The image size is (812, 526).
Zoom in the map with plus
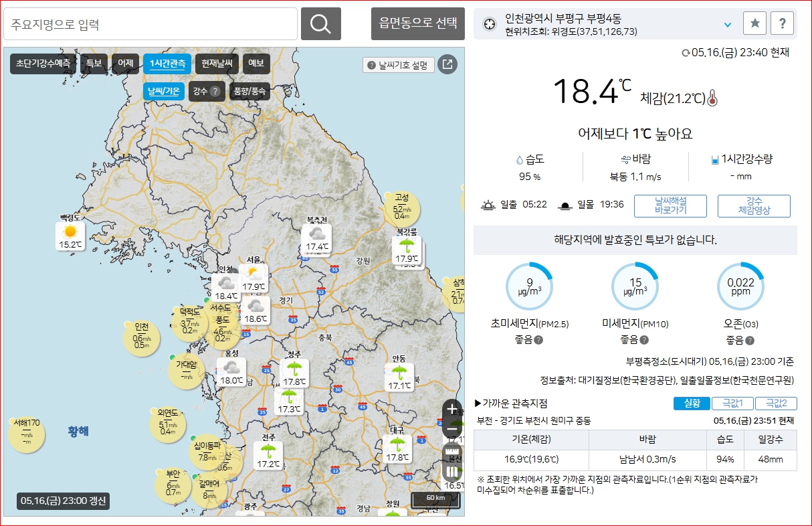[x=452, y=408]
